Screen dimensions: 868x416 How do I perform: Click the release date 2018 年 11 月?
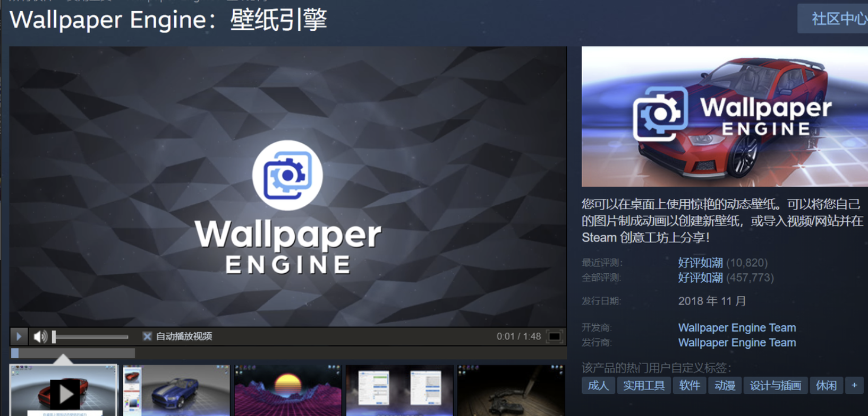coord(712,301)
